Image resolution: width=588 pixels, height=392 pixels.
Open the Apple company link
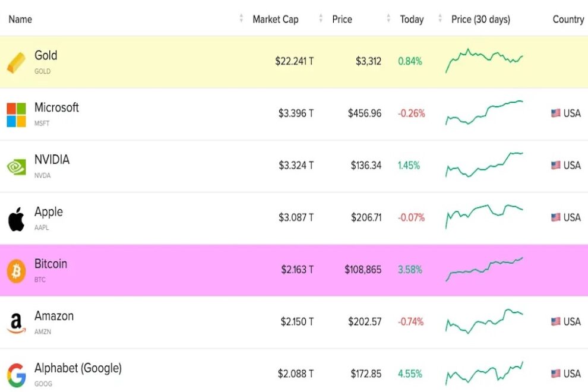tap(49, 212)
